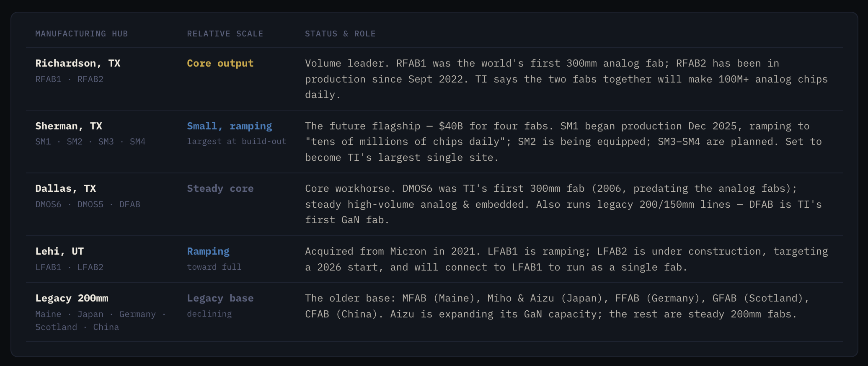Click the yellow Core output label
Screen dimensions: 868x366
220,63
